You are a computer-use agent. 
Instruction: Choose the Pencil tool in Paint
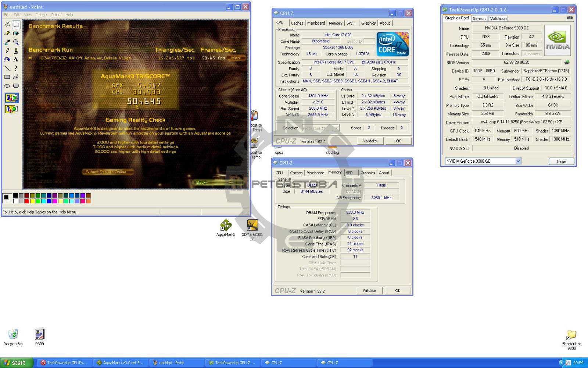pos(7,51)
